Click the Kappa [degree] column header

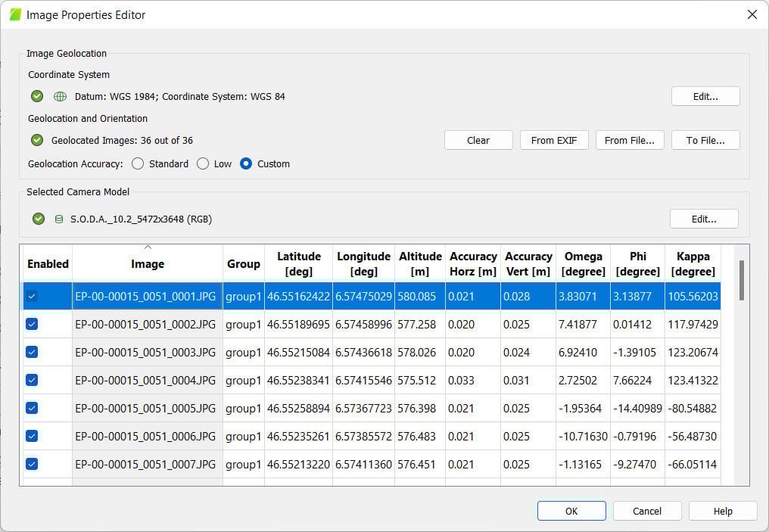[693, 263]
